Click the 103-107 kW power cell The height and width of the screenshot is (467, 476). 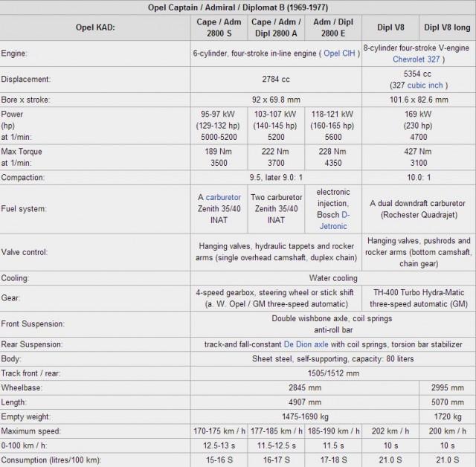tap(276, 126)
